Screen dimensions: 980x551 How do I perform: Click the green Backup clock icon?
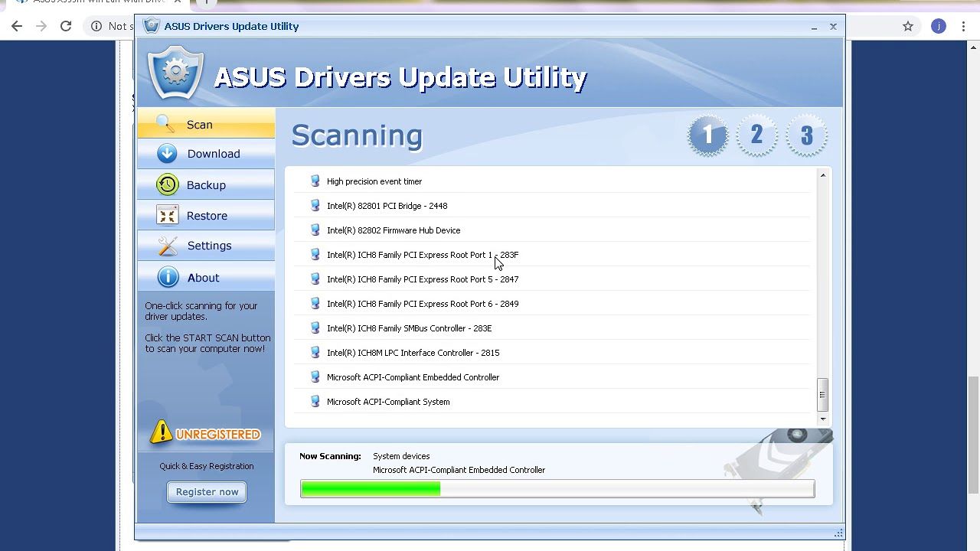click(167, 184)
